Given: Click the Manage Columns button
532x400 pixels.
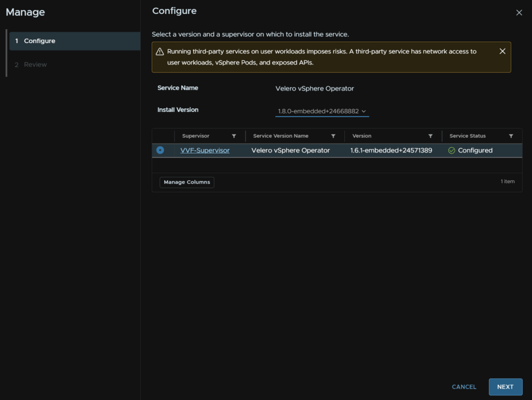Looking at the screenshot, I should pyautogui.click(x=187, y=183).
